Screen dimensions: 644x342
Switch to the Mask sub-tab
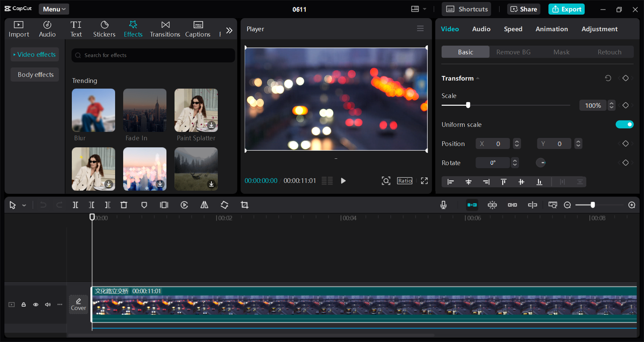pos(561,52)
